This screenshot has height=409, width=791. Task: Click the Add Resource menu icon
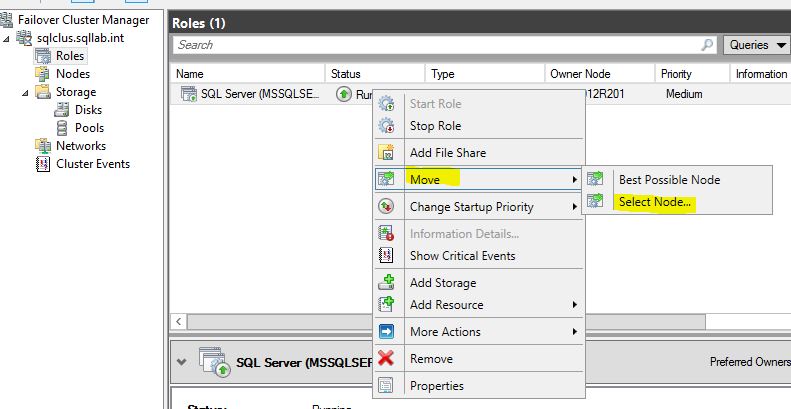click(x=386, y=305)
